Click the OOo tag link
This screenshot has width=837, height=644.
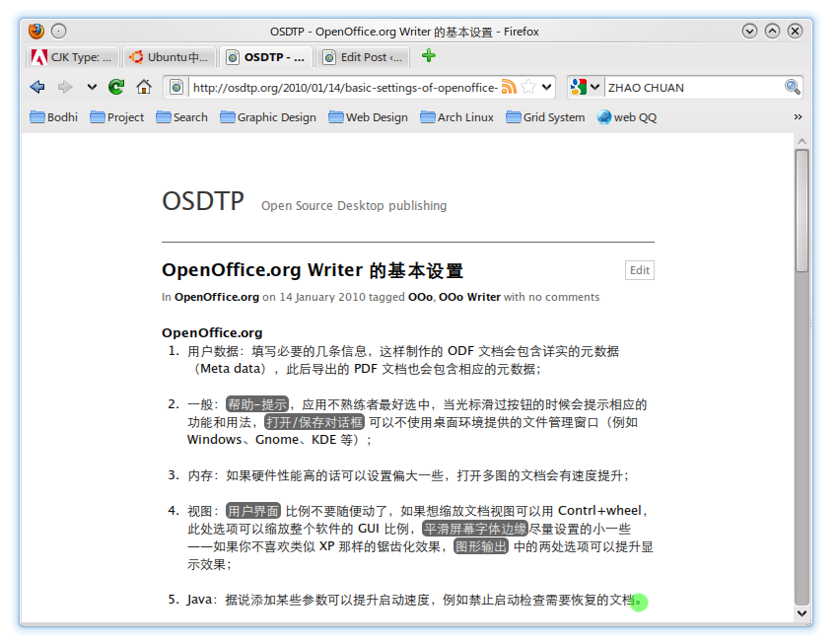(420, 297)
